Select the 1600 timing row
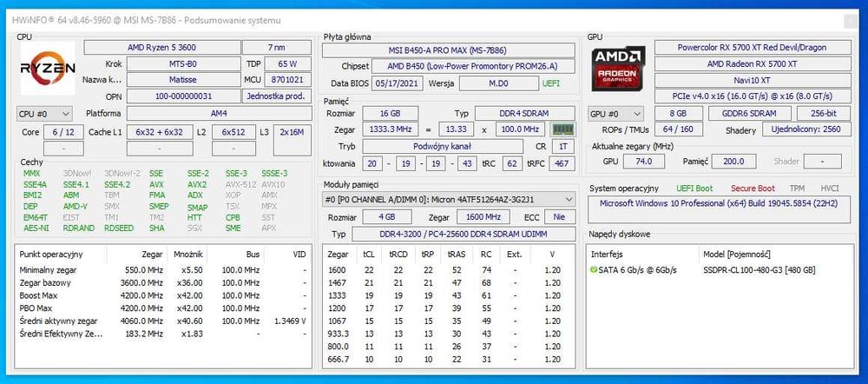This screenshot has width=868, height=384. click(448, 270)
